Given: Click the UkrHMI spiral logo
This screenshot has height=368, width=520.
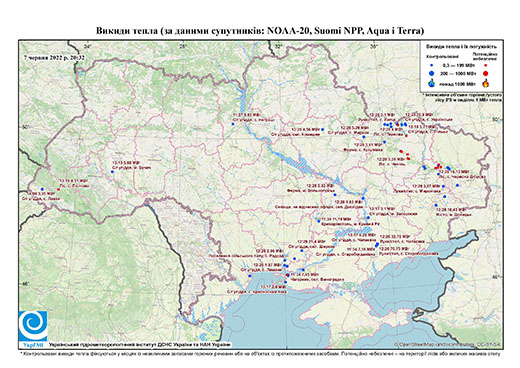Looking at the screenshot, I should coord(33,326).
